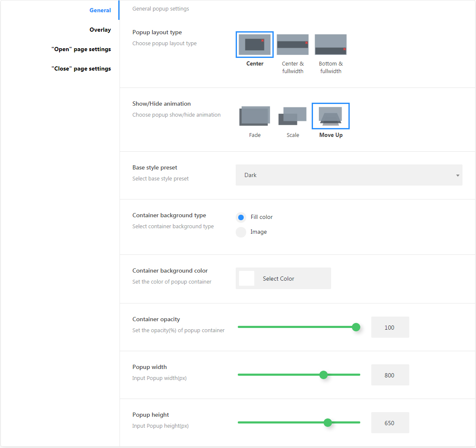This screenshot has width=476, height=448.
Task: Open the Base style preset dropdown
Action: [349, 175]
